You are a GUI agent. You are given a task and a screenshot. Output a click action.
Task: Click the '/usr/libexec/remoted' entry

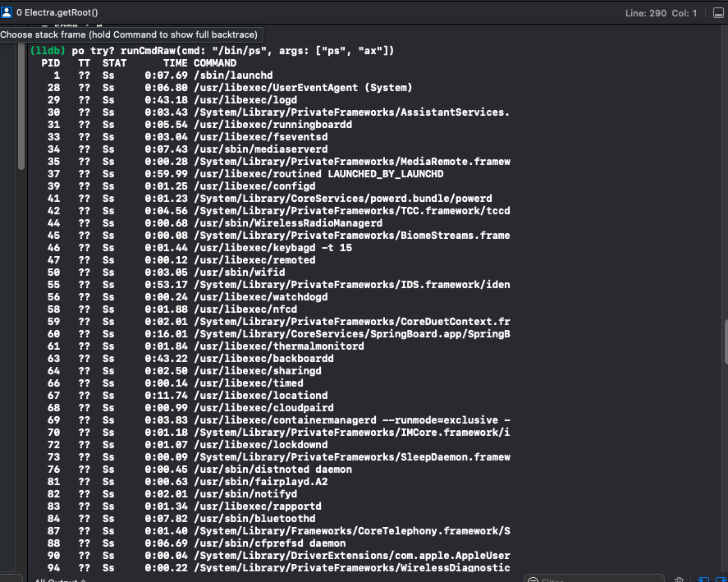(x=255, y=260)
